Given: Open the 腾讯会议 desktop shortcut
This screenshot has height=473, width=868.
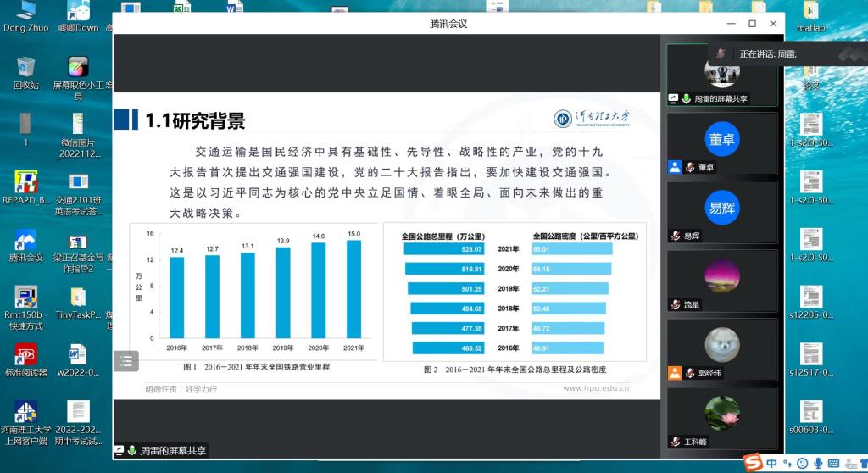Looking at the screenshot, I should (25, 242).
